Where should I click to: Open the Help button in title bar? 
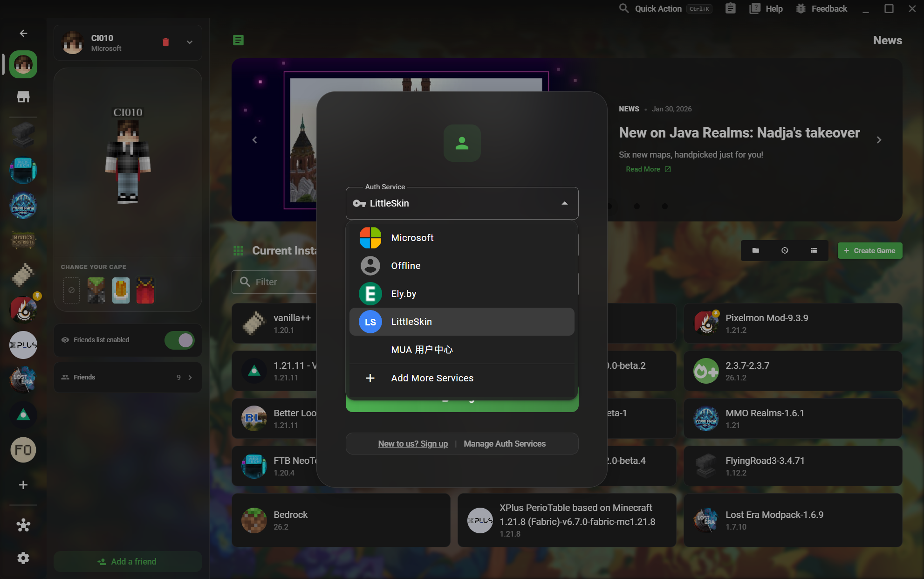(x=766, y=8)
